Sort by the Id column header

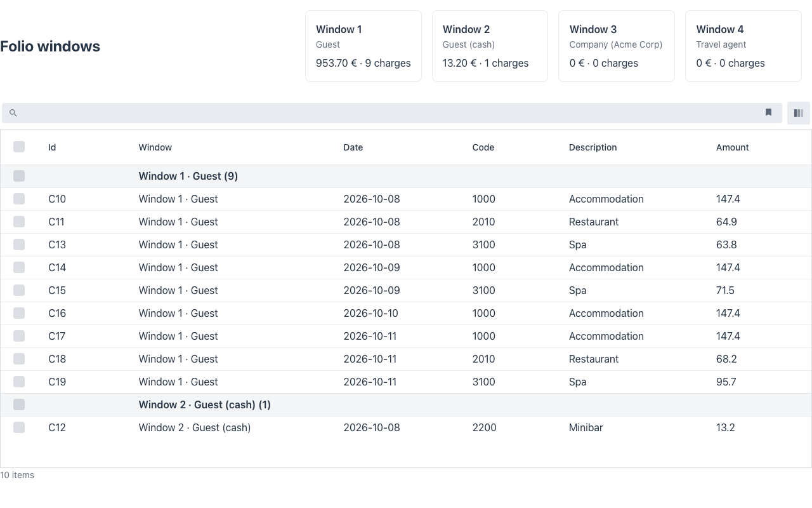52,147
